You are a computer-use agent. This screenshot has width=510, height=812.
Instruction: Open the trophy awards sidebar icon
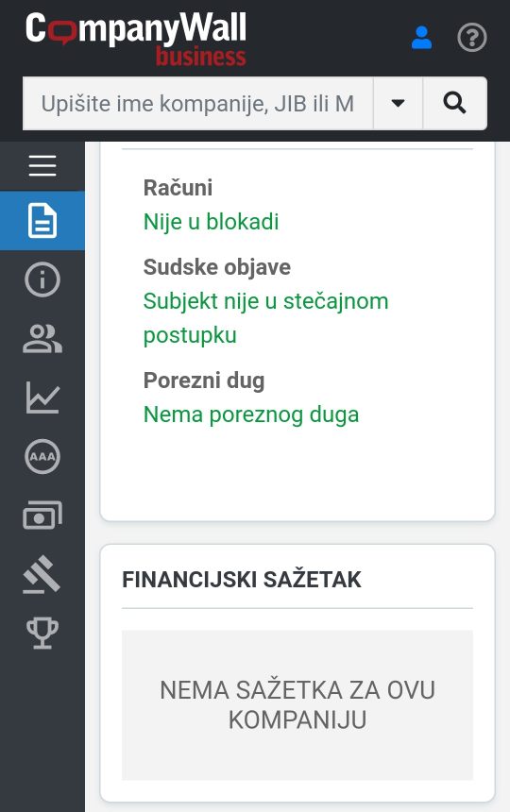(x=42, y=633)
